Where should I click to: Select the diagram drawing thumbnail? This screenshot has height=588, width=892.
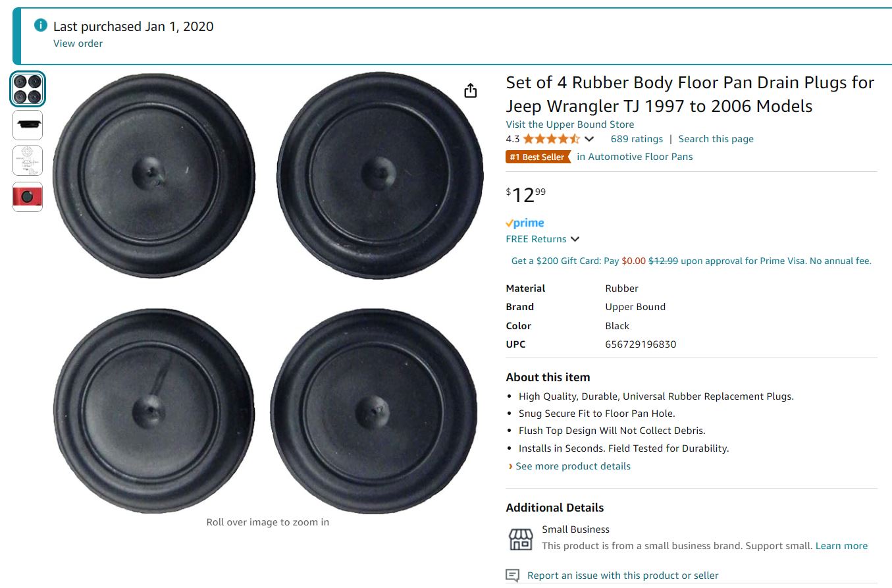[28, 161]
